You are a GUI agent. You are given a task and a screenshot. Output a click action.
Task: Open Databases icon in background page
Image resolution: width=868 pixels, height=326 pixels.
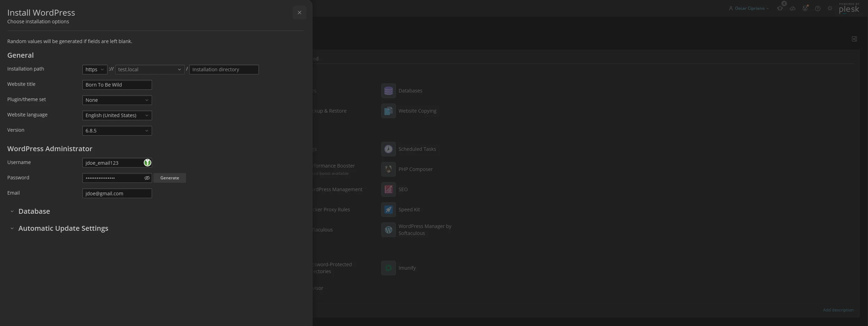[x=388, y=91]
